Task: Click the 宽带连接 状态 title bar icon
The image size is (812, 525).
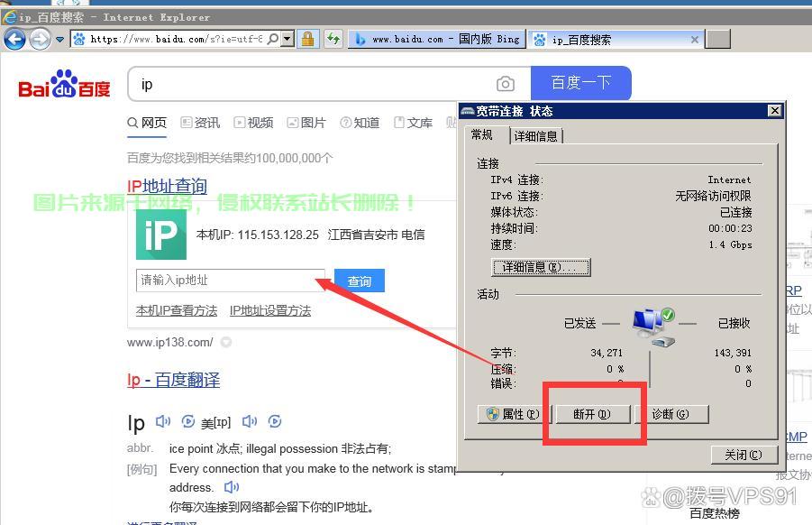Action: coord(468,111)
